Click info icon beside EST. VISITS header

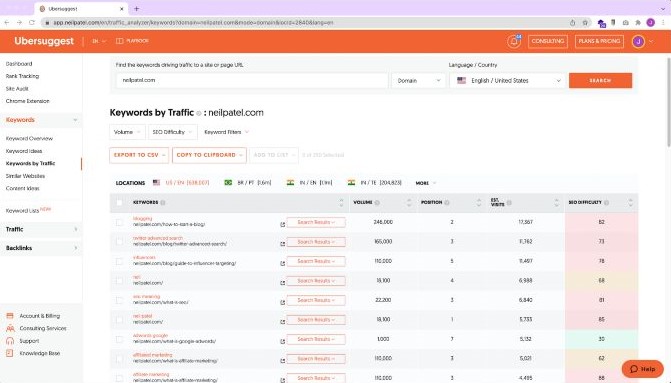(509, 202)
